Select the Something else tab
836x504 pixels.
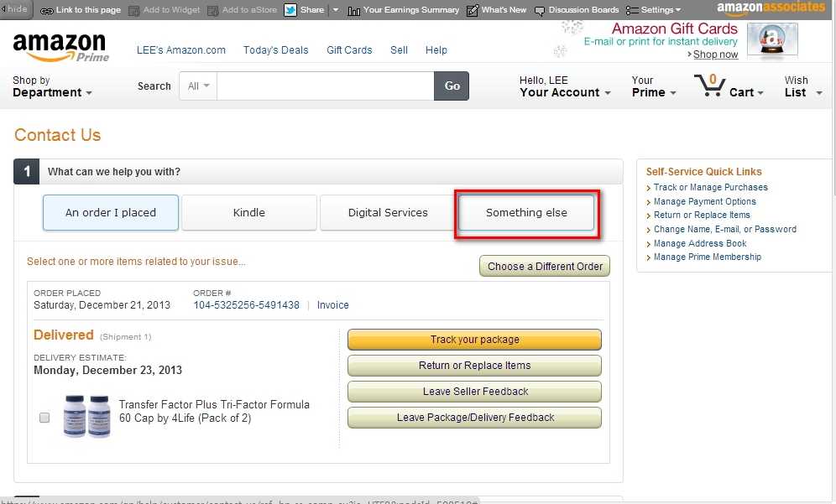click(526, 212)
